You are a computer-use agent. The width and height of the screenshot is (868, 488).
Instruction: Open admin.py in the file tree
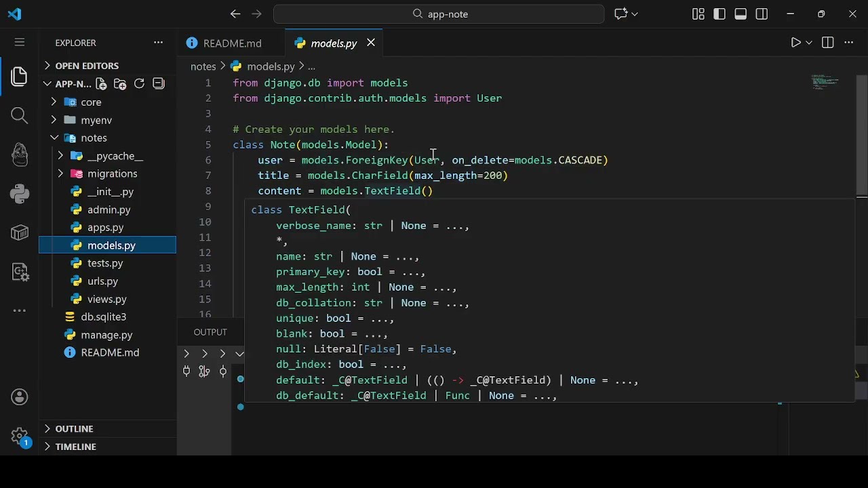(x=108, y=209)
